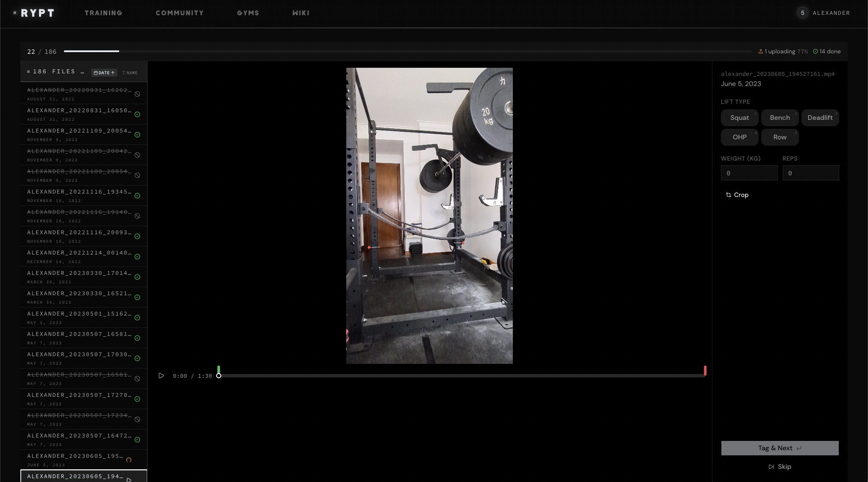868x482 pixels.
Task: Click the play button under the video
Action: coord(161,376)
